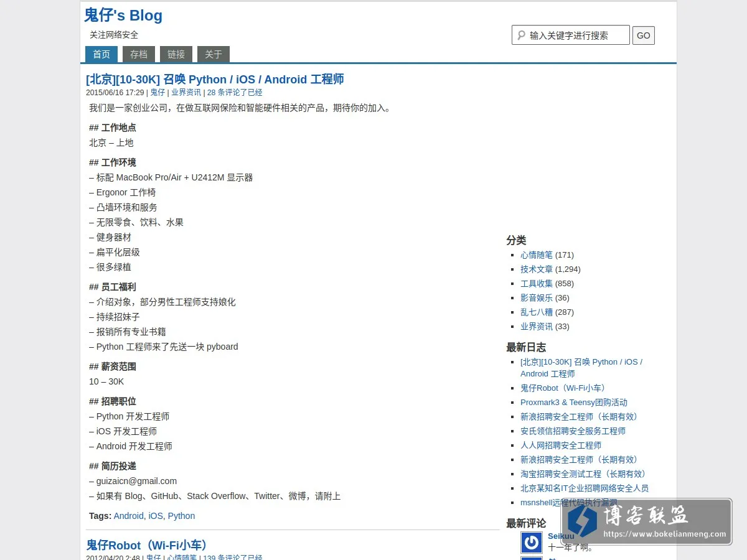Select the iOS tag

156,516
